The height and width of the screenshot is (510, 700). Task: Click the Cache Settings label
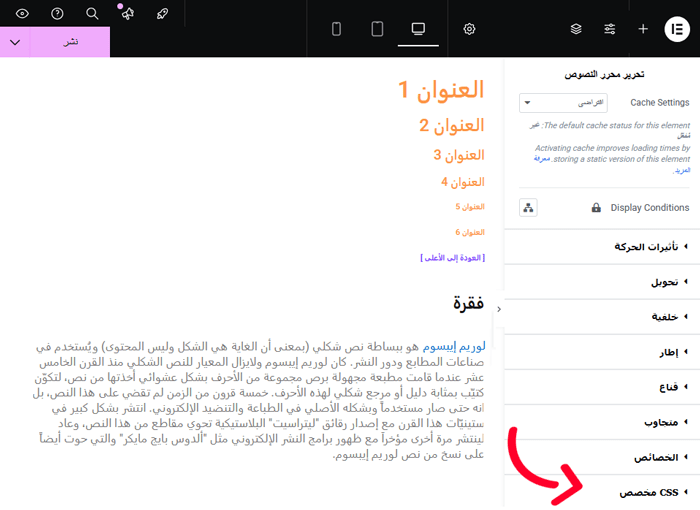click(x=659, y=103)
